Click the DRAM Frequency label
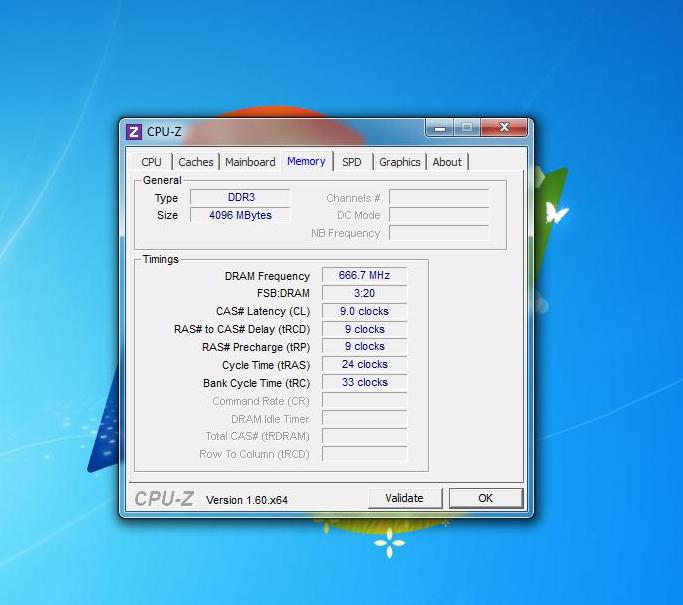This screenshot has height=605, width=683. (267, 276)
